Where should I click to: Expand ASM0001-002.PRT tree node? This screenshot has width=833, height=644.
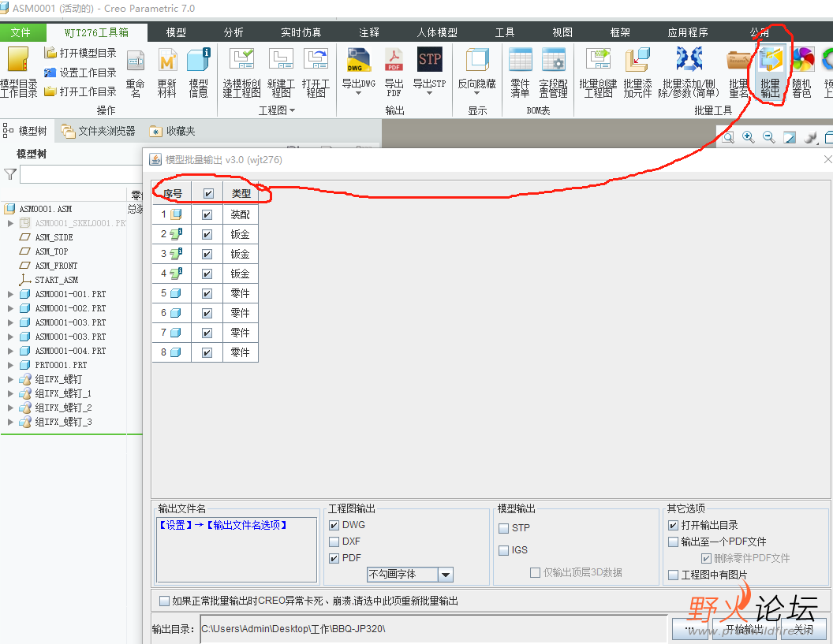point(10,308)
